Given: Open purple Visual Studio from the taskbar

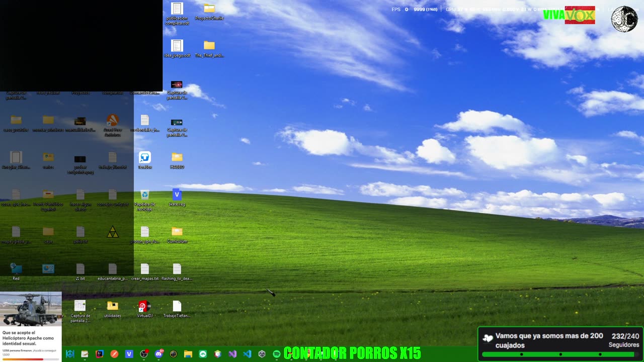Looking at the screenshot, I should (232, 354).
